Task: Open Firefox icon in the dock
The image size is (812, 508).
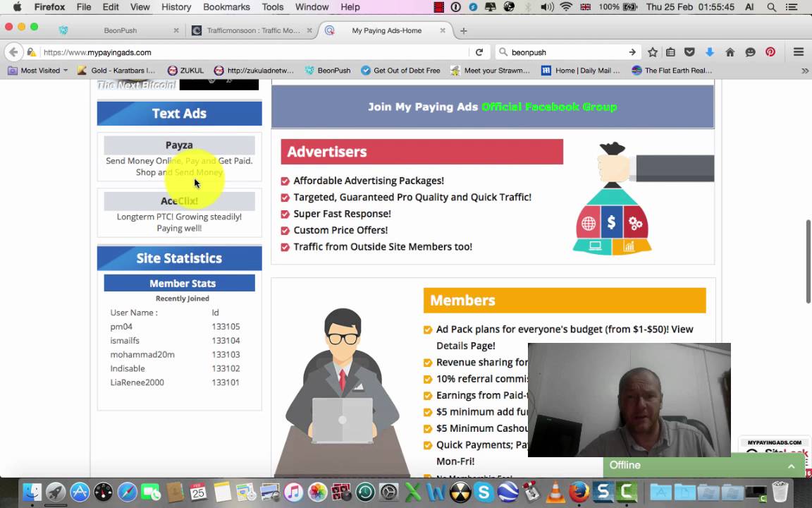Action: [x=579, y=491]
